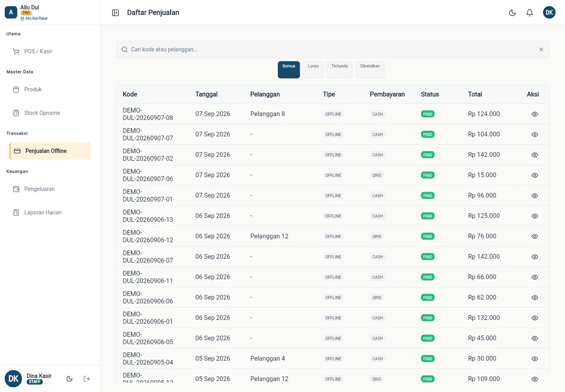Click the Tanggal column header
Screen dimensions: 565x392
point(206,94)
